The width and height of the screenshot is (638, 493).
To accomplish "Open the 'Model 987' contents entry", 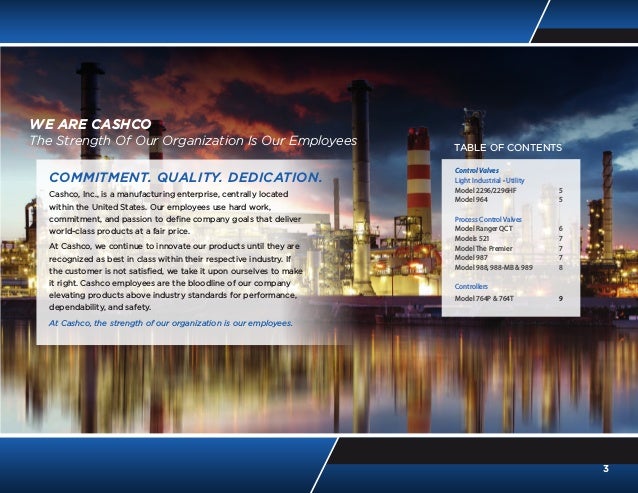I will point(471,257).
